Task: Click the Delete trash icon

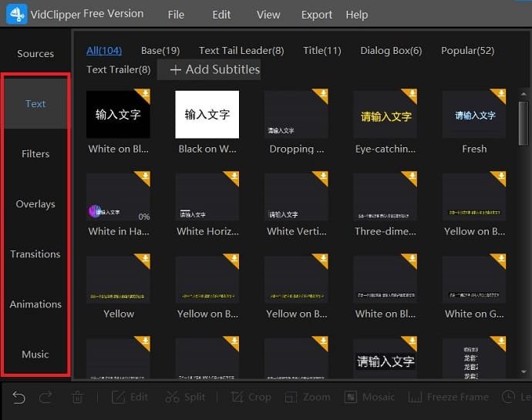Action: point(77,398)
